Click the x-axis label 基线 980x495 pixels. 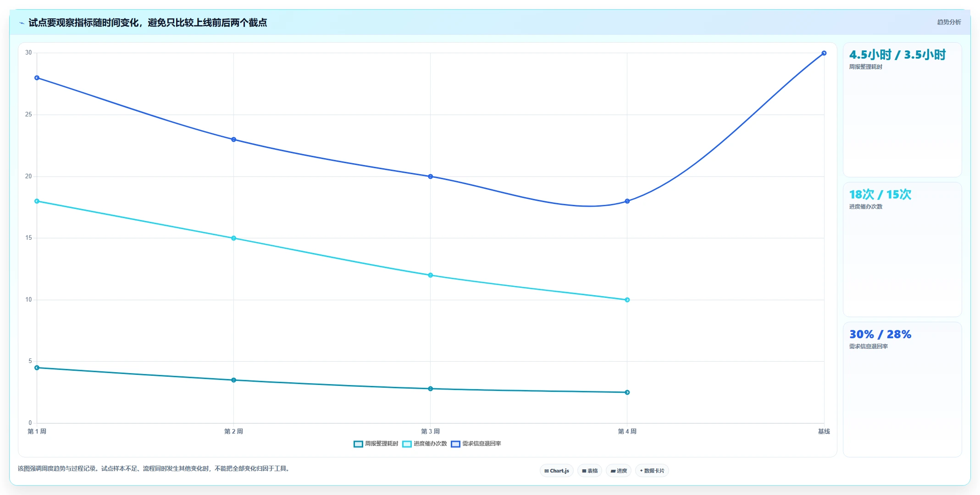824,431
